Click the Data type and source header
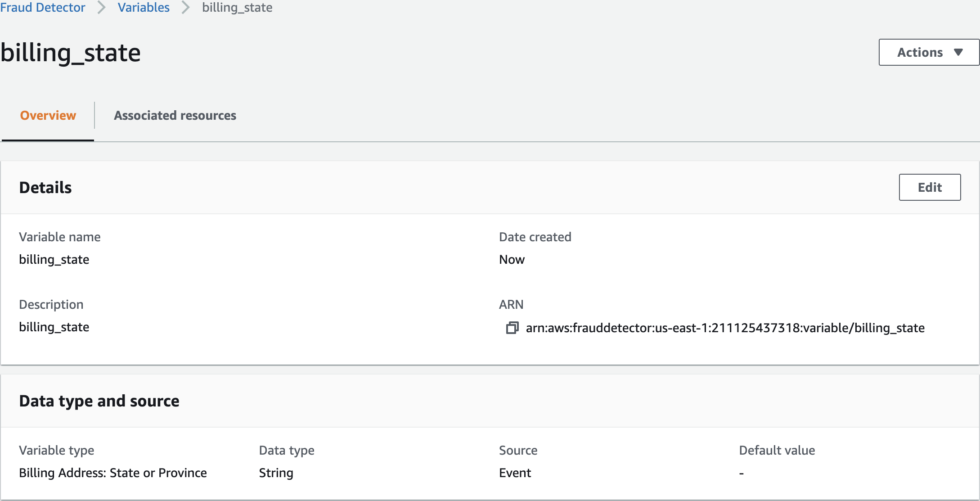The height and width of the screenshot is (501, 980). point(99,401)
